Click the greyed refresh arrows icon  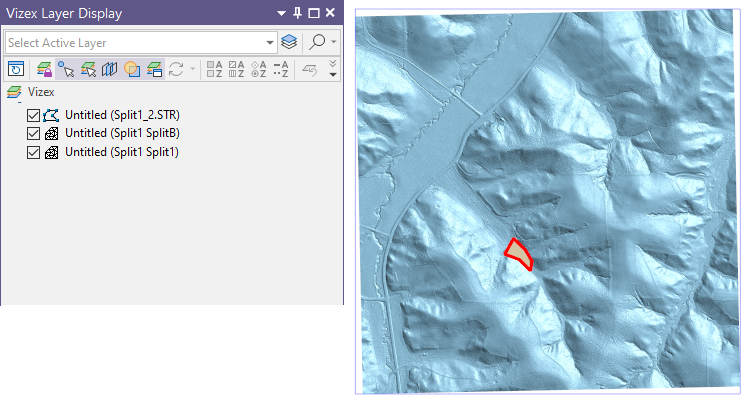tap(176, 70)
